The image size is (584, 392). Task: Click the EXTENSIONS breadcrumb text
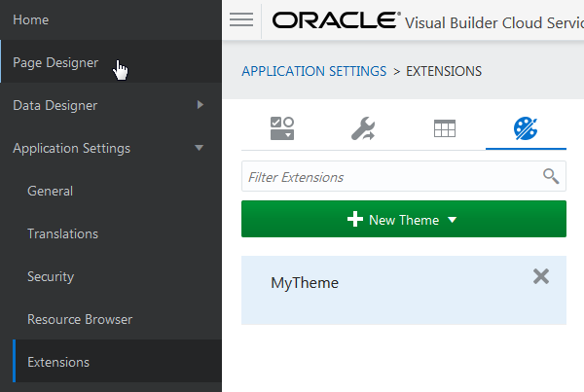(444, 71)
